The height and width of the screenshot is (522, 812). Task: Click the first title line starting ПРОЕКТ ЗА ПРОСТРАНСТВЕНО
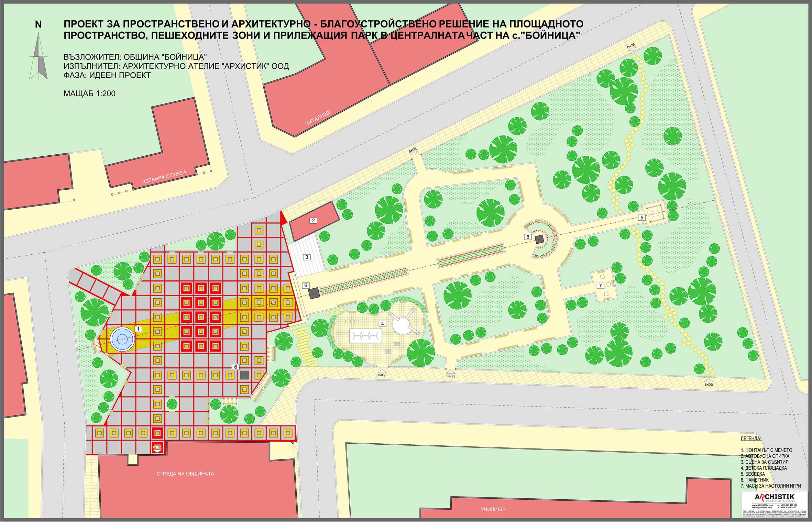pyautogui.click(x=323, y=24)
